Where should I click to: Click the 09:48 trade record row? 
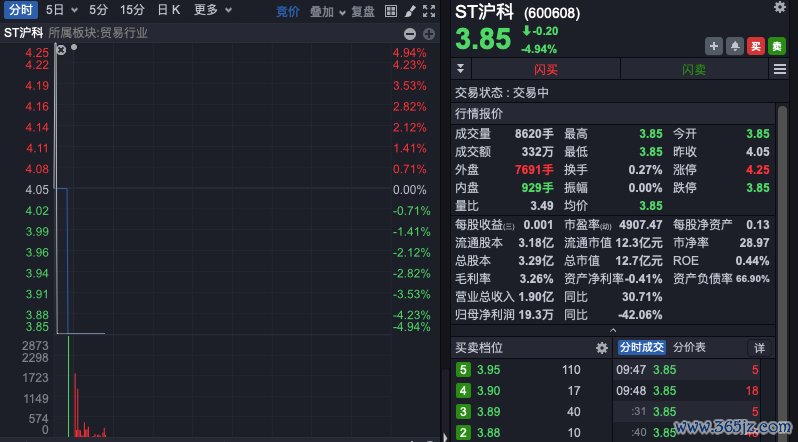687,391
